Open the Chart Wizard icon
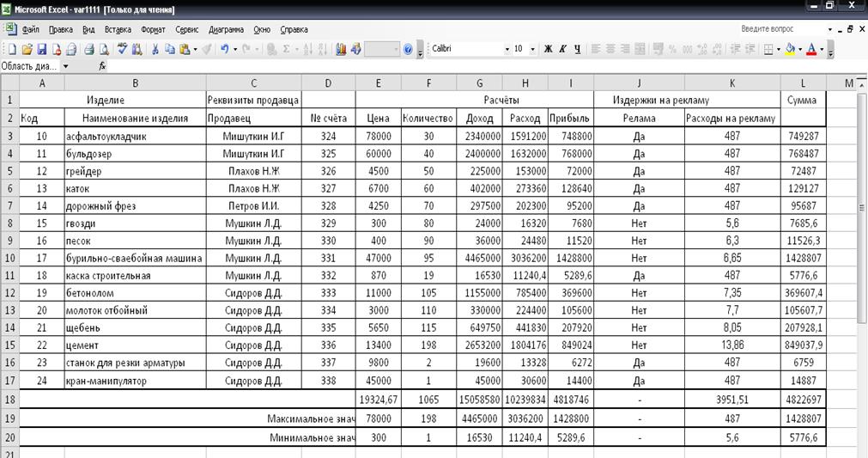 pos(341,49)
